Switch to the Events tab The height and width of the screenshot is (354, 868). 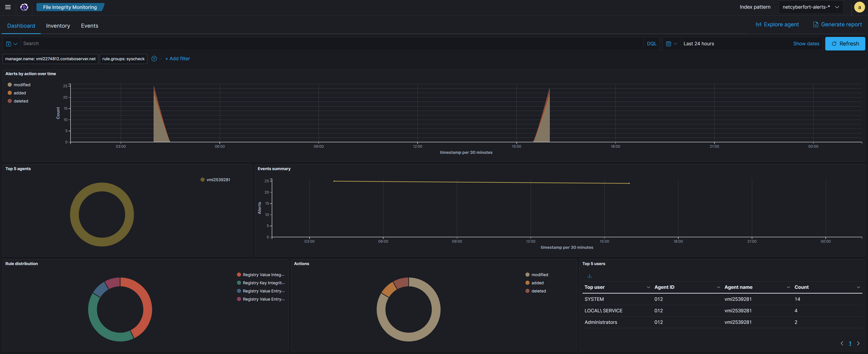[x=90, y=26]
